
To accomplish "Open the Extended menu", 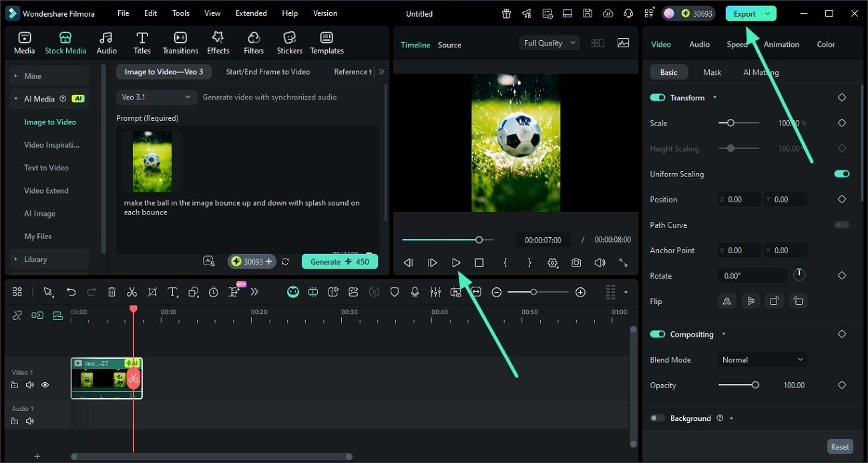I will coord(251,13).
